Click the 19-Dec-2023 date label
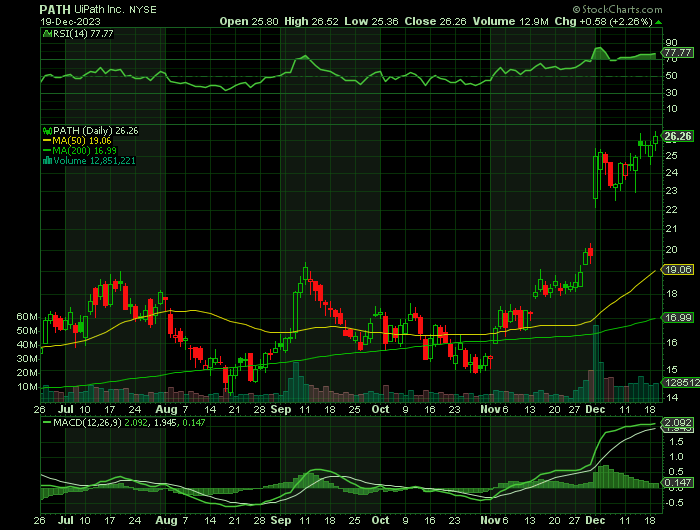The width and height of the screenshot is (700, 530). (71, 21)
